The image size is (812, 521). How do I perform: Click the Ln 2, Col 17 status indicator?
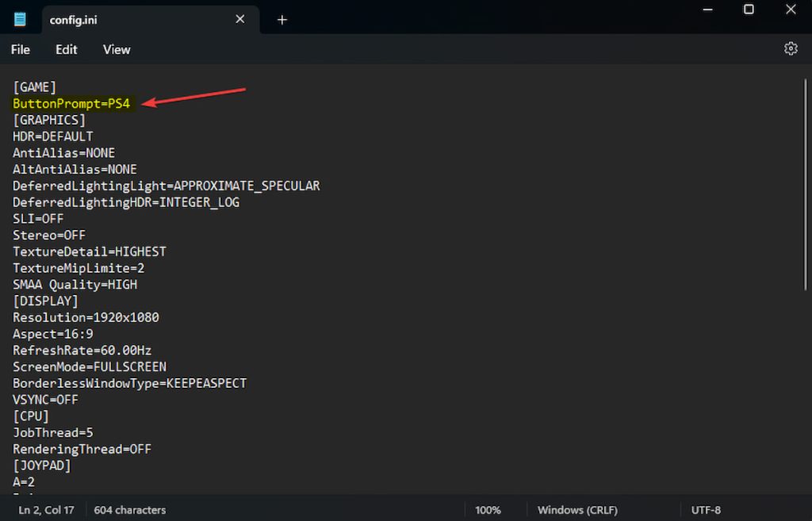[46, 510]
